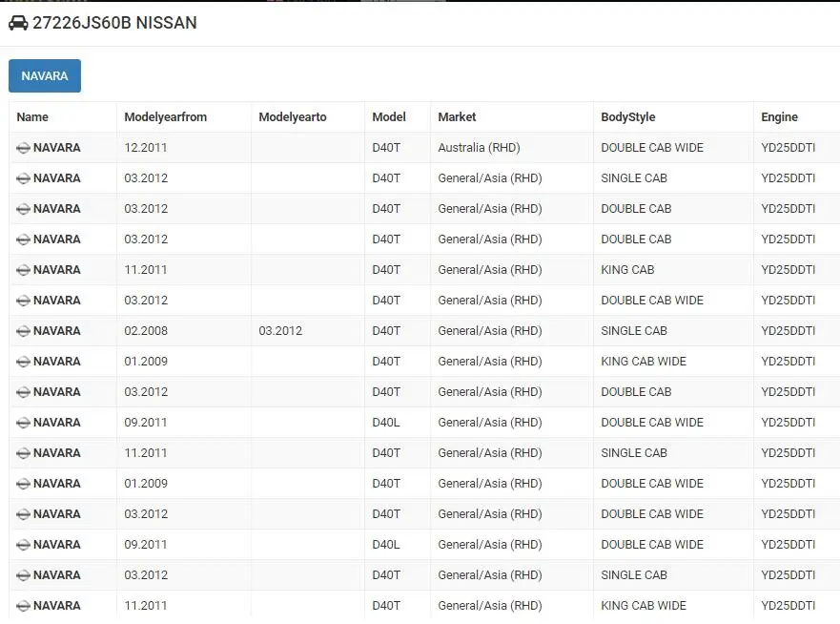The width and height of the screenshot is (840, 624).
Task: Select Nissan icon in the KING CAB 11.2011 row
Action: tap(23, 270)
